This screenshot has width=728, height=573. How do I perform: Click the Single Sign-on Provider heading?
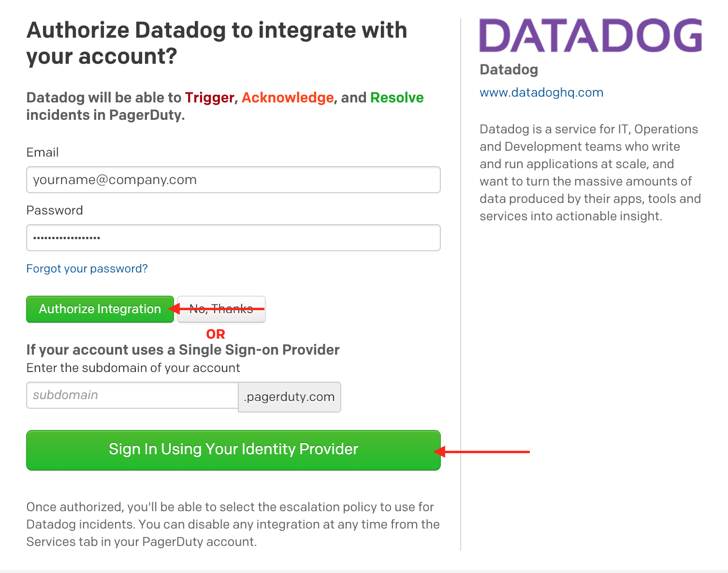(x=183, y=350)
